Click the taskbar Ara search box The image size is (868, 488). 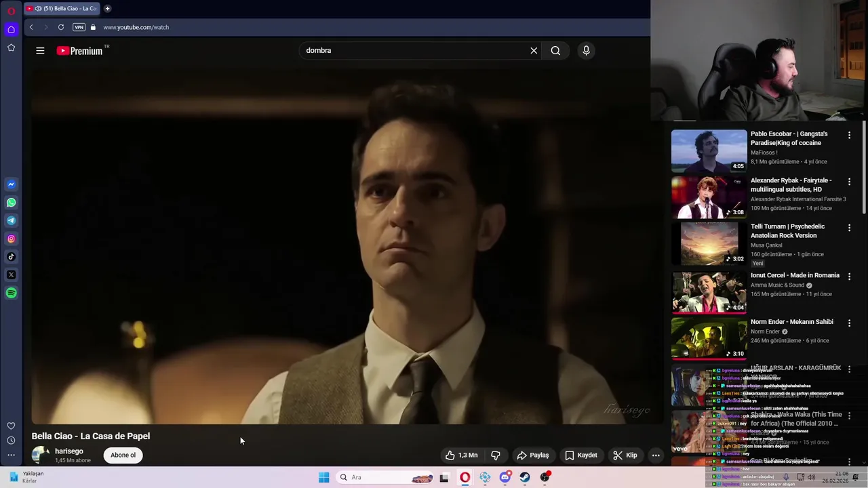[x=385, y=477]
